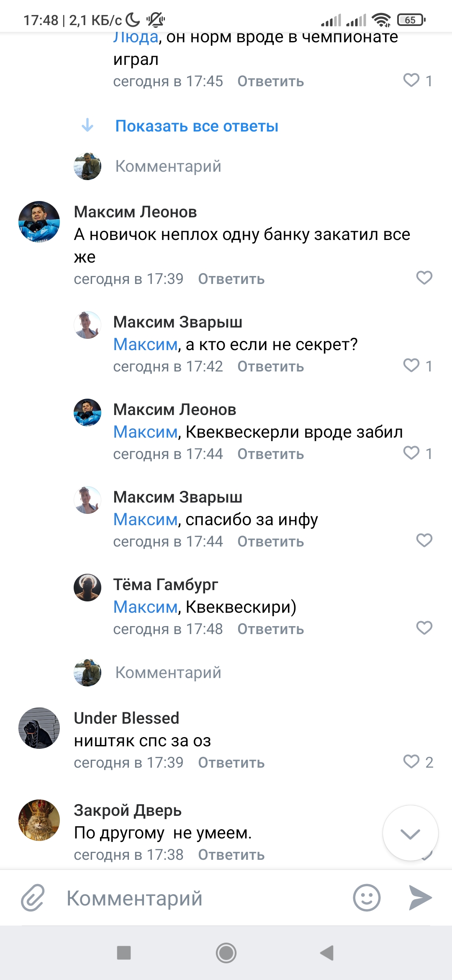Reply to Under Blessed via Ответить

231,763
